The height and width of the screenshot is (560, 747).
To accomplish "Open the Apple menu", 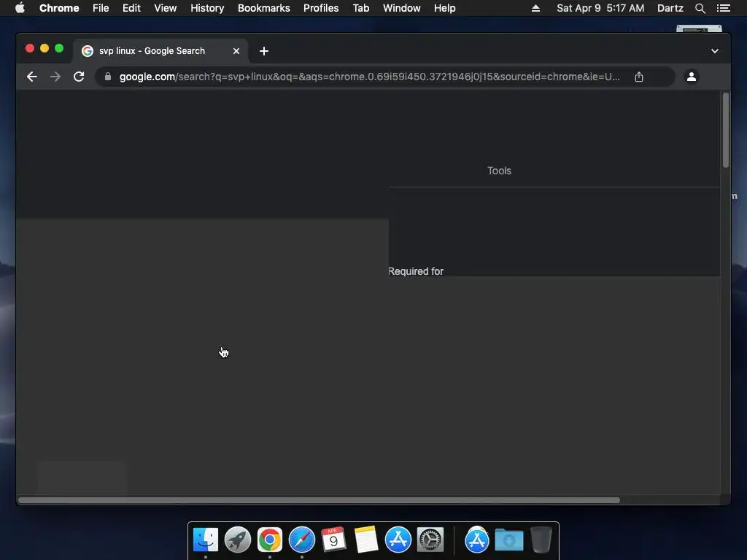I will [20, 8].
